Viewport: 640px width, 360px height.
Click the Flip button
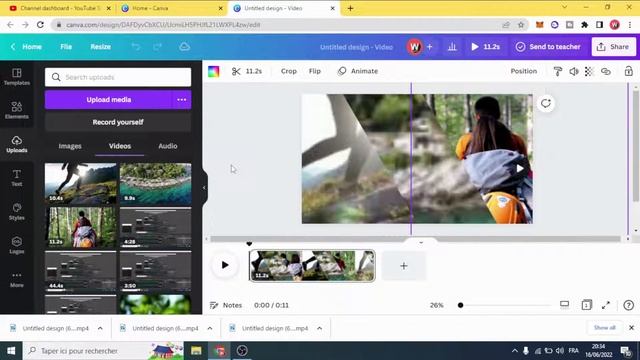tap(315, 71)
